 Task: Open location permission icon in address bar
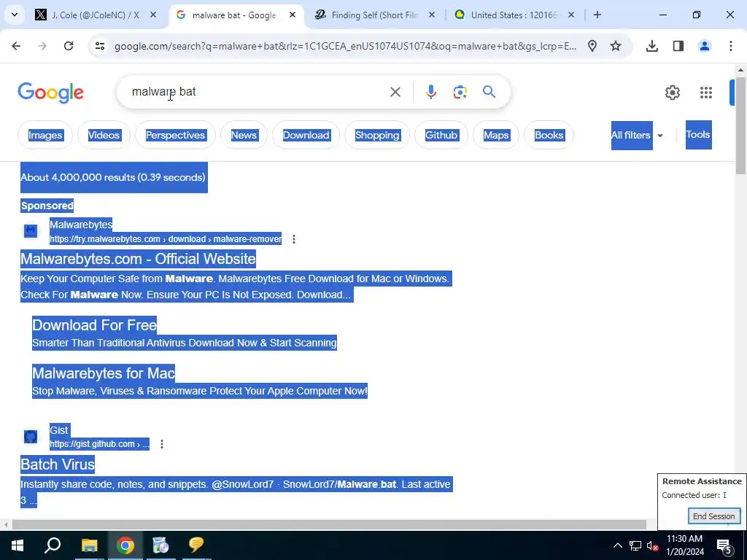[x=592, y=46]
